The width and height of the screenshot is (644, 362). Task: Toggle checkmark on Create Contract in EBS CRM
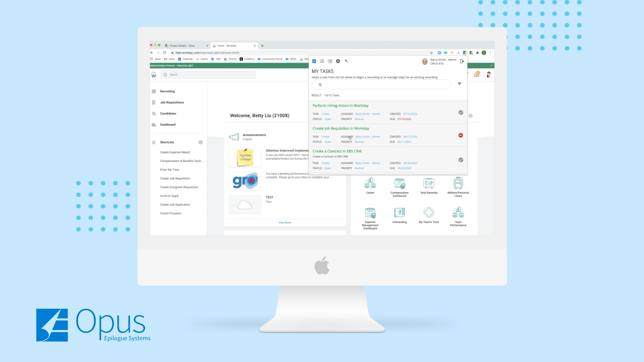pyautogui.click(x=460, y=160)
